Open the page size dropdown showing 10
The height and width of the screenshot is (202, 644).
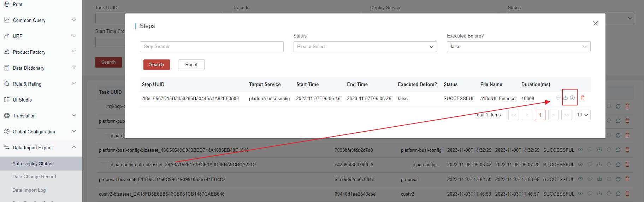click(582, 115)
